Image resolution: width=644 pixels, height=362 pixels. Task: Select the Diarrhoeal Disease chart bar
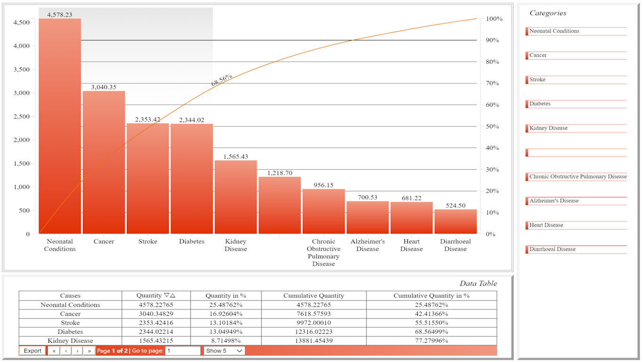click(x=455, y=222)
